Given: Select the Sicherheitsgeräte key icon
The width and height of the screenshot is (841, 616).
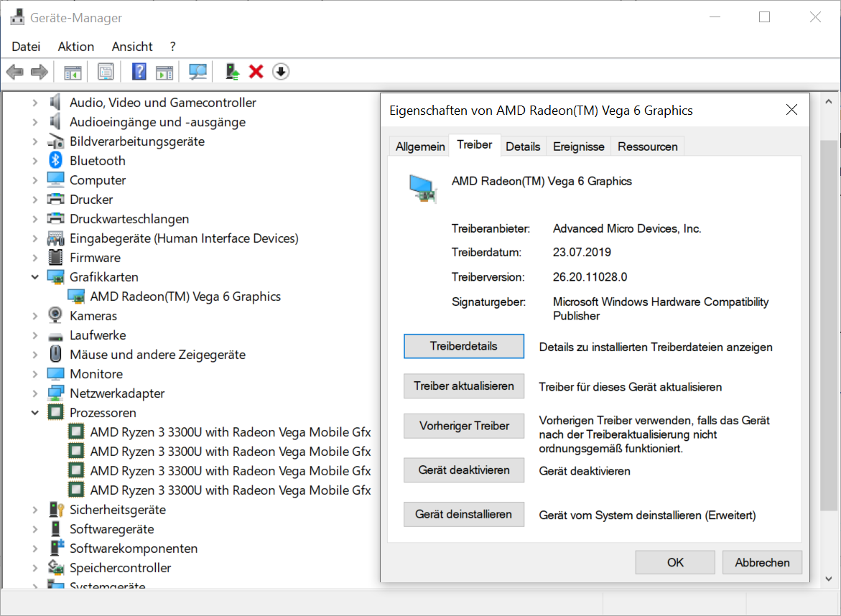Looking at the screenshot, I should 56,509.
